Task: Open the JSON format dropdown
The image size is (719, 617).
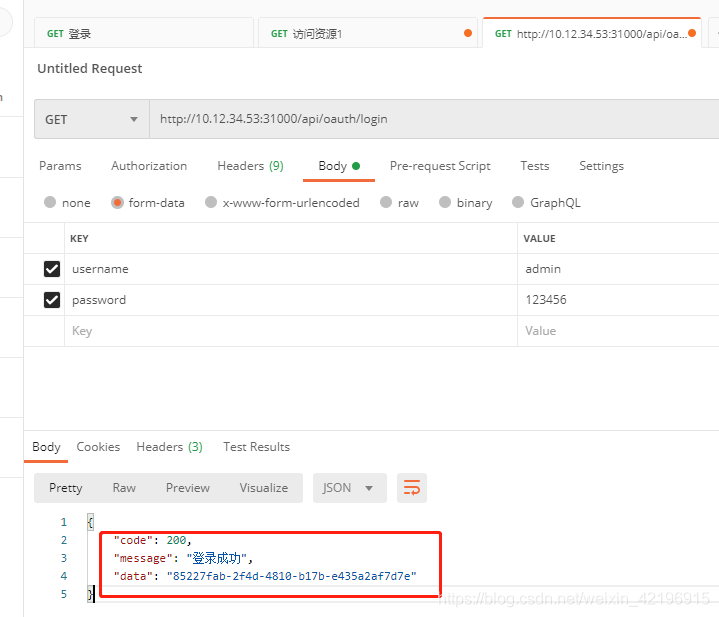Action: click(x=349, y=488)
